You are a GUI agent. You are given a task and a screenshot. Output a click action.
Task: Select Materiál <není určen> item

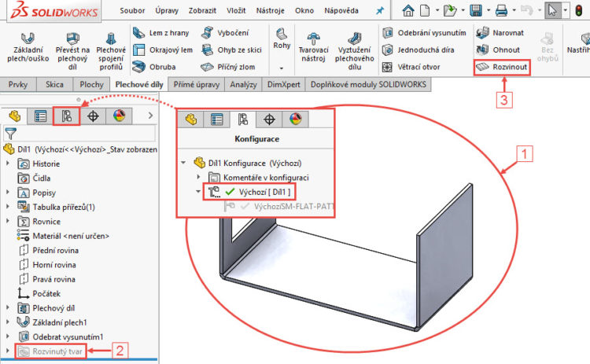tap(63, 236)
